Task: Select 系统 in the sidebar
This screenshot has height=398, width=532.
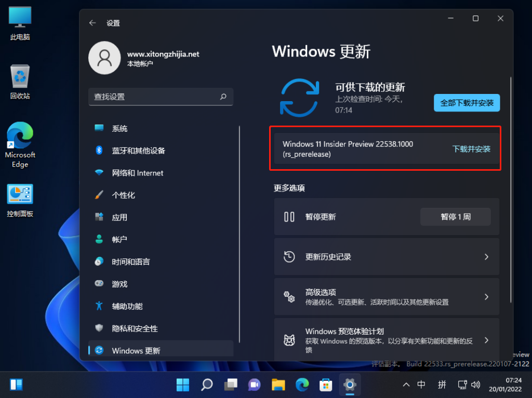Action: 161,128
